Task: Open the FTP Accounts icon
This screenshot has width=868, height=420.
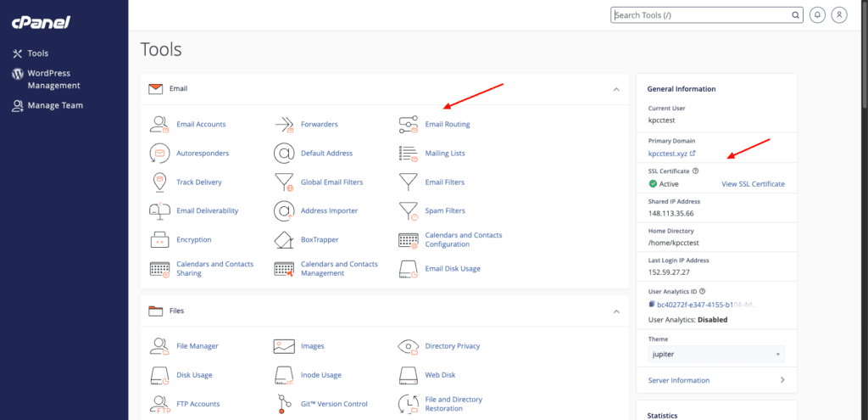Action: (159, 404)
